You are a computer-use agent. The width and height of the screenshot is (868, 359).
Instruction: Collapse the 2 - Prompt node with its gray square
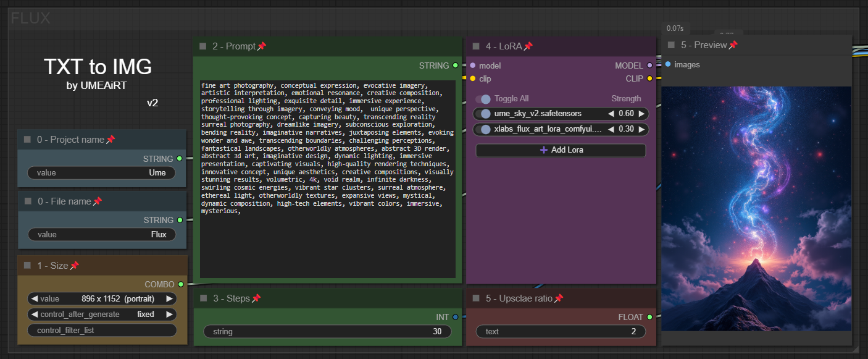tap(203, 46)
